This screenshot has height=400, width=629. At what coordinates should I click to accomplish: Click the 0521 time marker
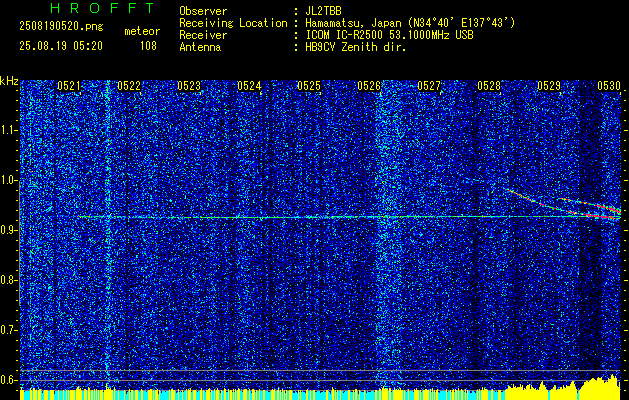point(69,86)
